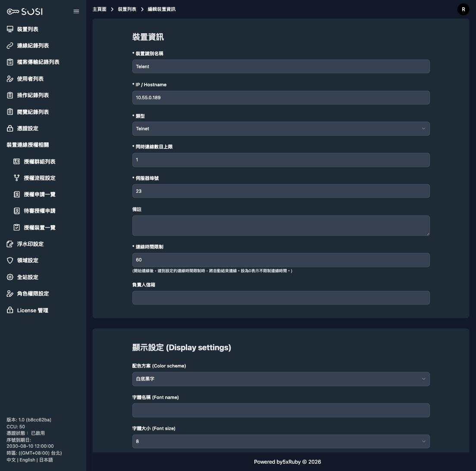Open 待審授權申請 submenu item
Image resolution: width=476 pixels, height=471 pixels.
click(x=40, y=211)
